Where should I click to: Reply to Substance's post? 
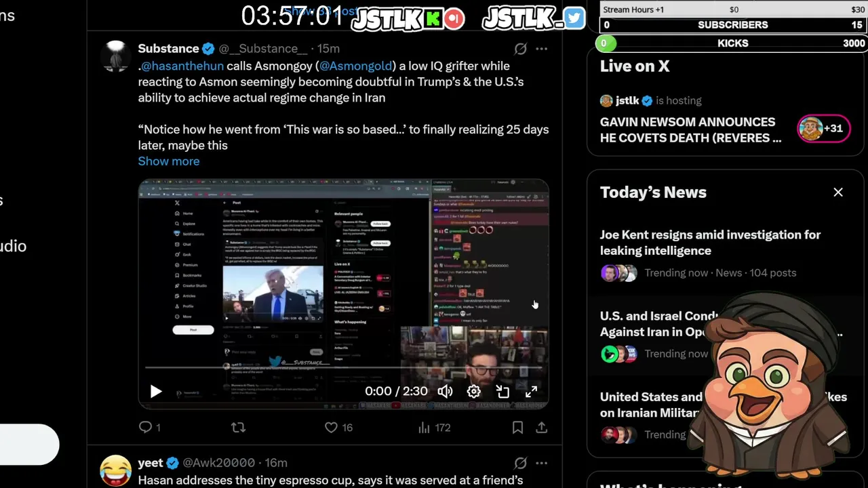(149, 428)
